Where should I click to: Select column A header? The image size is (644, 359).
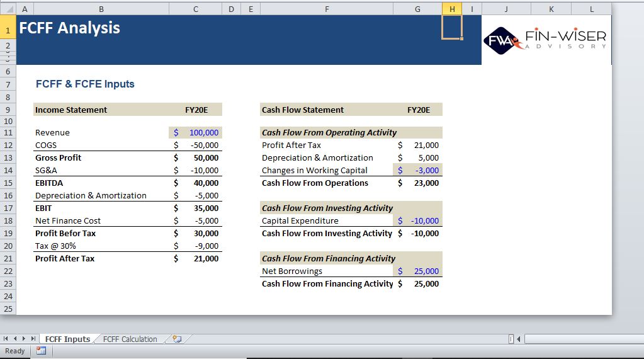(25, 9)
